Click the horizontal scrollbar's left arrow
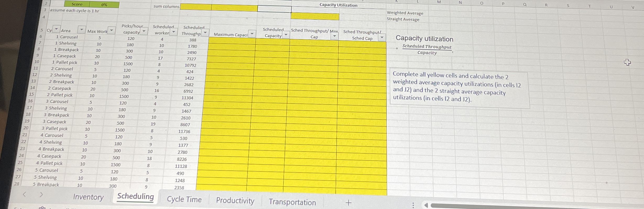644x209 pixels. coord(426,205)
